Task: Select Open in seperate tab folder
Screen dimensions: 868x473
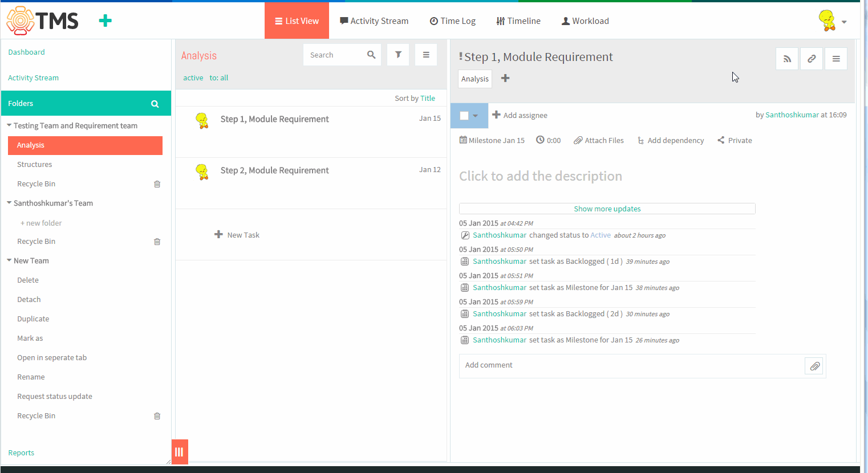Action: coord(52,357)
